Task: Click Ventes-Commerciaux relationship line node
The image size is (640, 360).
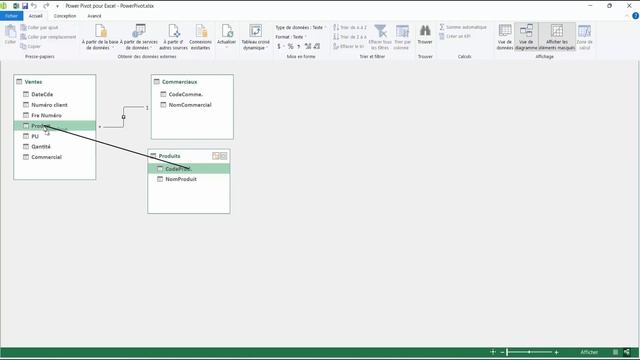Action: point(124,117)
